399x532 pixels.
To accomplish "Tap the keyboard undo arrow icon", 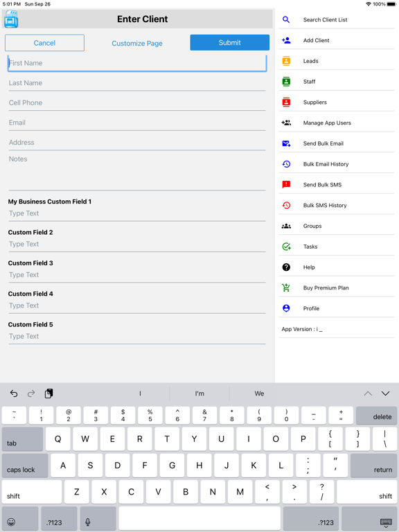I will tap(14, 393).
